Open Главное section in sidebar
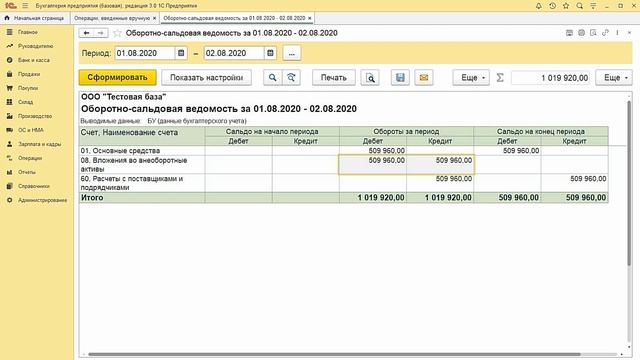Image resolution: width=640 pixels, height=360 pixels. (x=28, y=32)
